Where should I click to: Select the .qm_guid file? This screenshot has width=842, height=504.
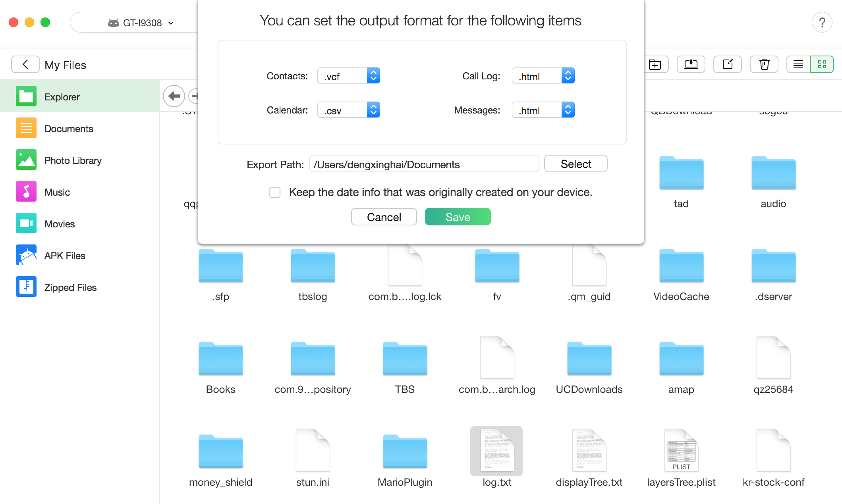(589, 265)
